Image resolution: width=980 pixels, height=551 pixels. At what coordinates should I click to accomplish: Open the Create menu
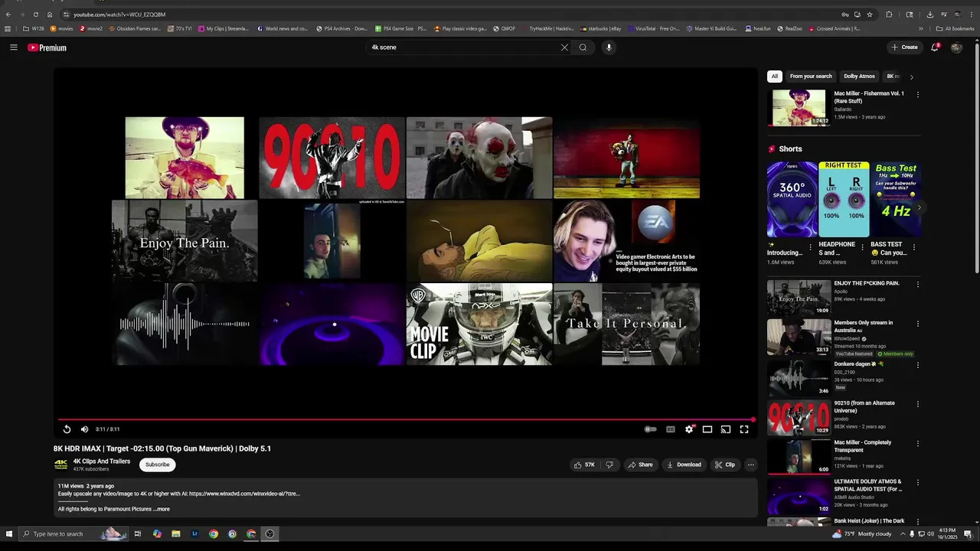point(904,47)
